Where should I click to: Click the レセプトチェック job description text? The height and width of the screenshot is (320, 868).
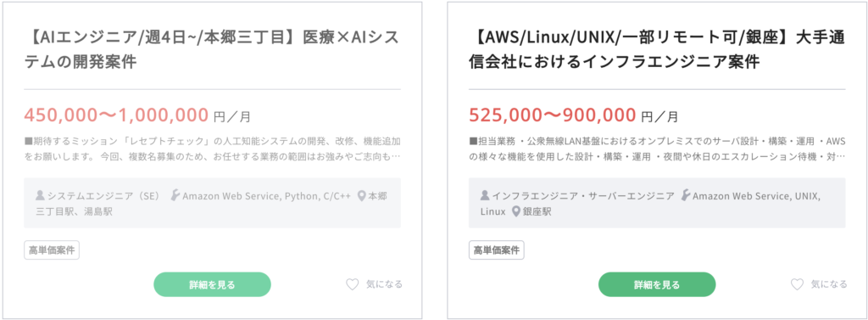point(212,149)
